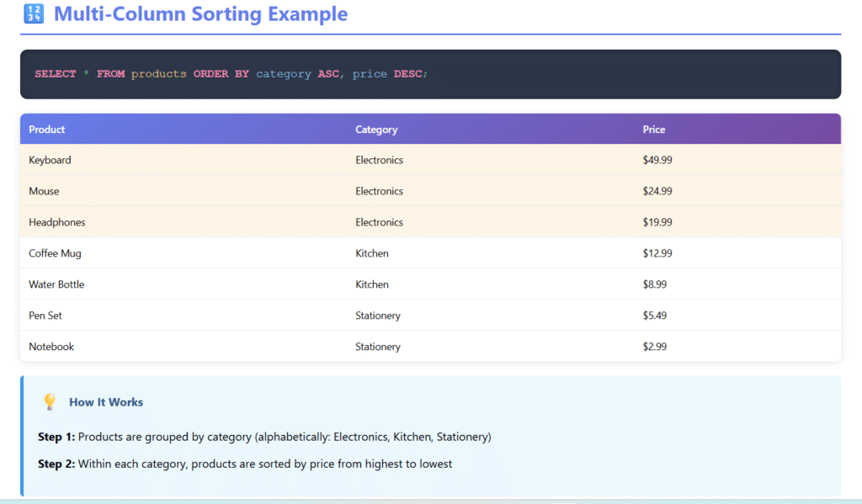Click the Stationery category in the Notebook row
This screenshot has width=862, height=504.
coord(378,347)
